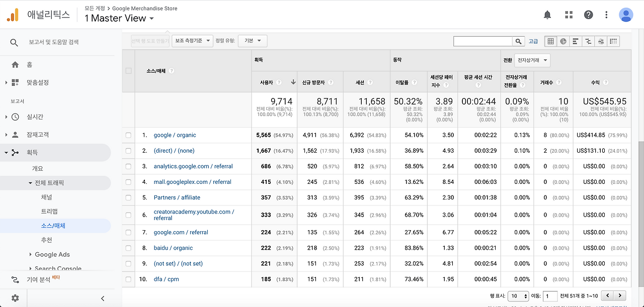Switch to percentage pie chart view
Viewport: 644px width, 307px height.
tap(563, 41)
